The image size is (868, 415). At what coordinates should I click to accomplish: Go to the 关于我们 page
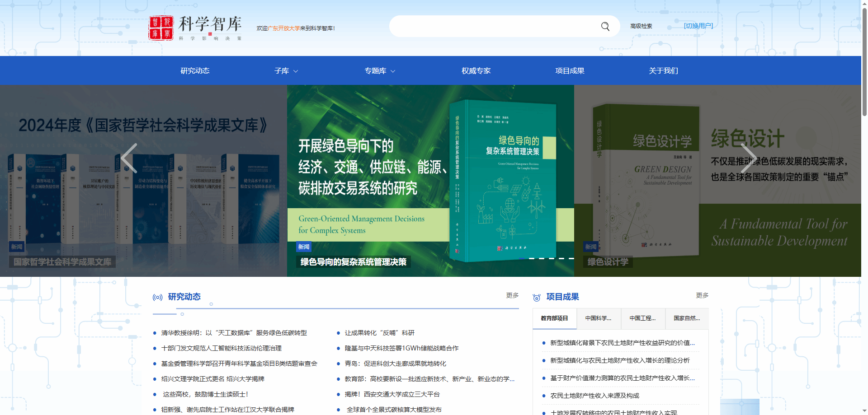tap(663, 71)
